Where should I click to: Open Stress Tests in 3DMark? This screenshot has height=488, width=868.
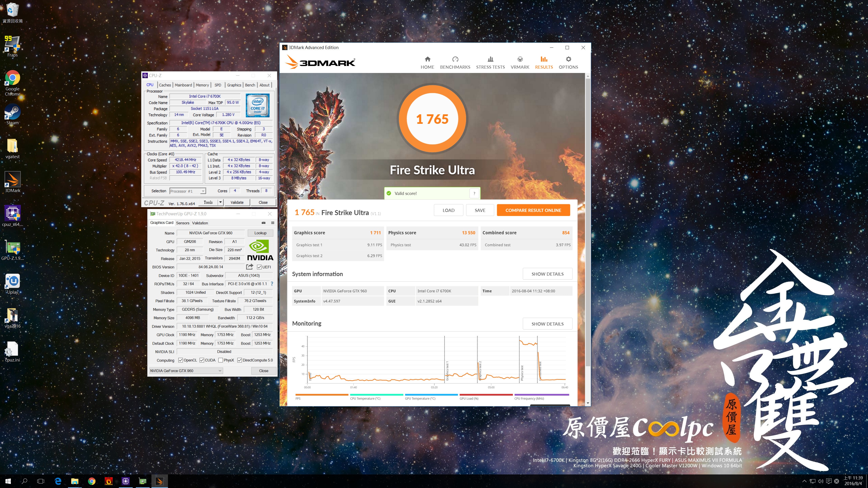coord(490,63)
